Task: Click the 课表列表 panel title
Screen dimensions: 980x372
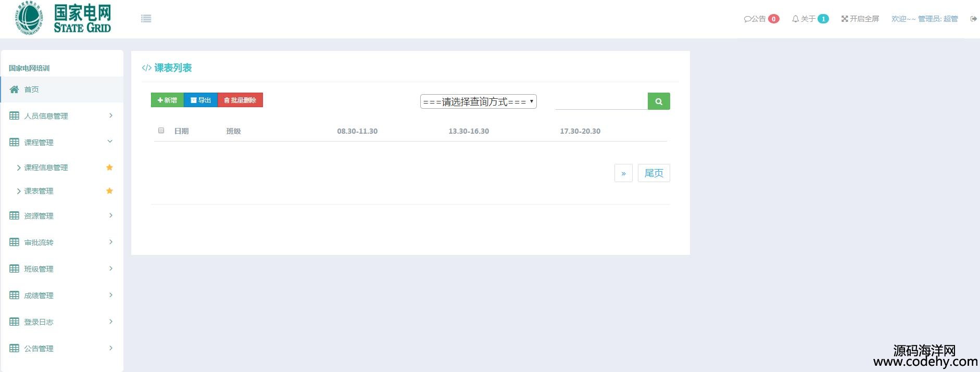Action: click(173, 68)
